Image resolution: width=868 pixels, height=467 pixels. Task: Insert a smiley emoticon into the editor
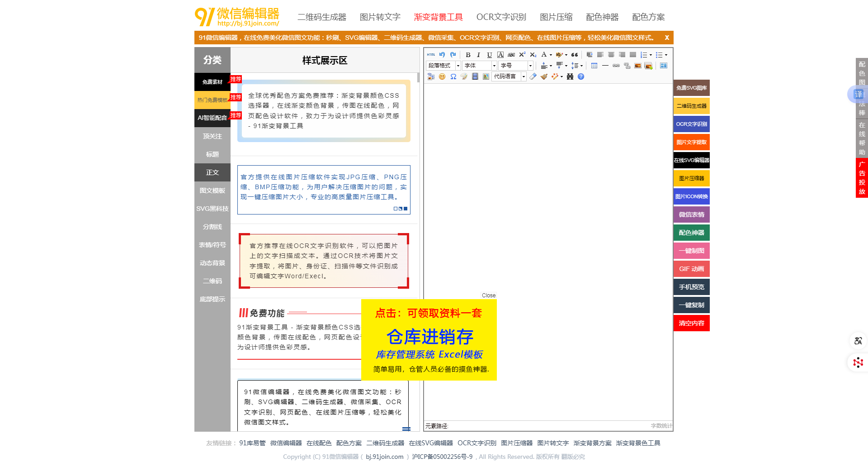point(442,76)
